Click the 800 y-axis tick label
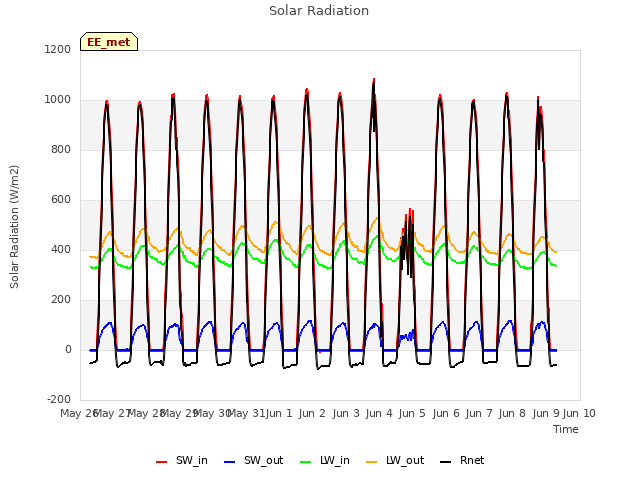The image size is (640, 480). point(61,149)
